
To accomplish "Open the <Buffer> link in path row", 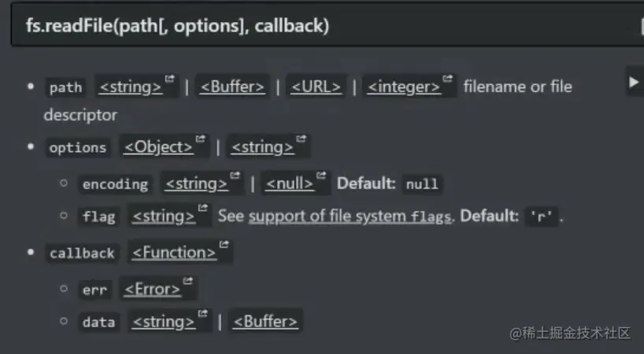I will coord(232,87).
